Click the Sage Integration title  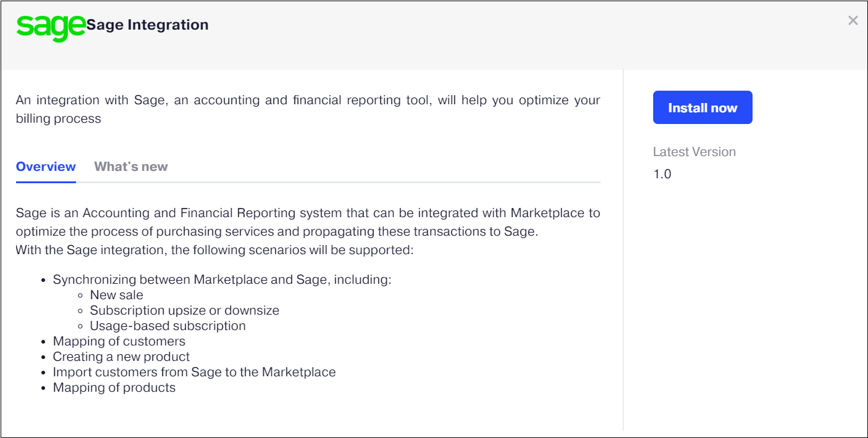pos(148,25)
